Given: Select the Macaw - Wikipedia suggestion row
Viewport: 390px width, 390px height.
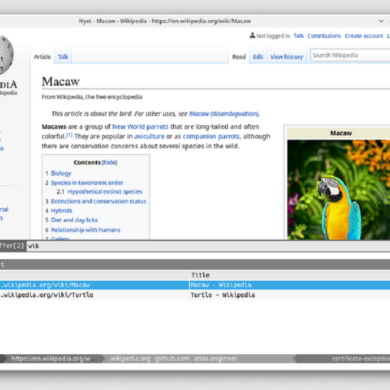Looking at the screenshot, I should click(x=195, y=285).
